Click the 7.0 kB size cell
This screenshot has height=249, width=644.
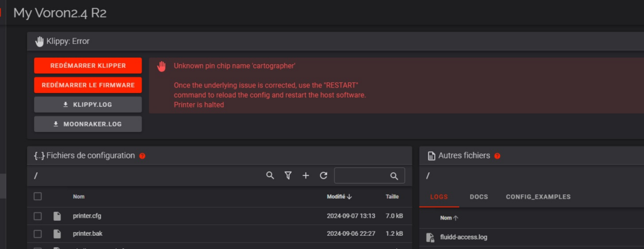coord(394,216)
